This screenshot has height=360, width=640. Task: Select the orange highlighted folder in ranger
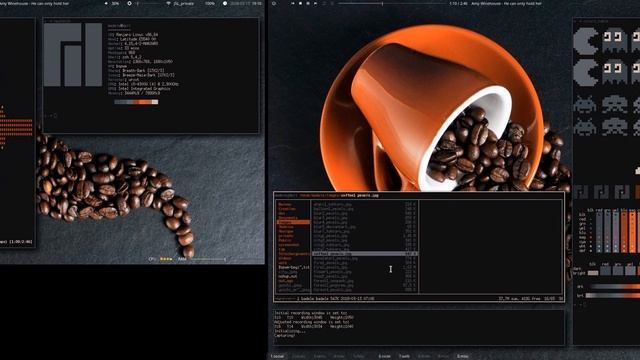(293, 222)
